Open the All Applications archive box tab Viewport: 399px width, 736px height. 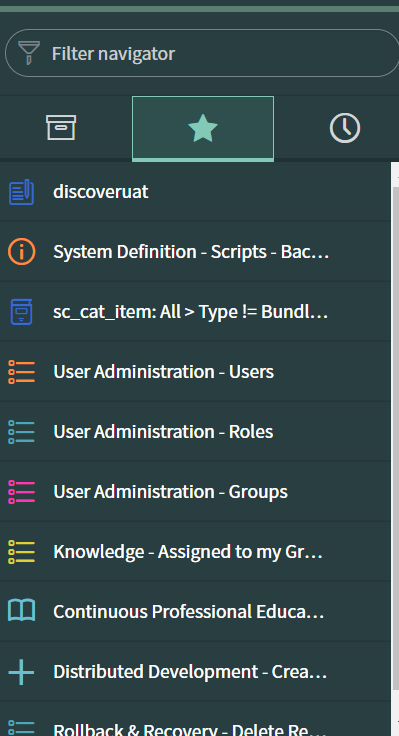click(x=61, y=128)
